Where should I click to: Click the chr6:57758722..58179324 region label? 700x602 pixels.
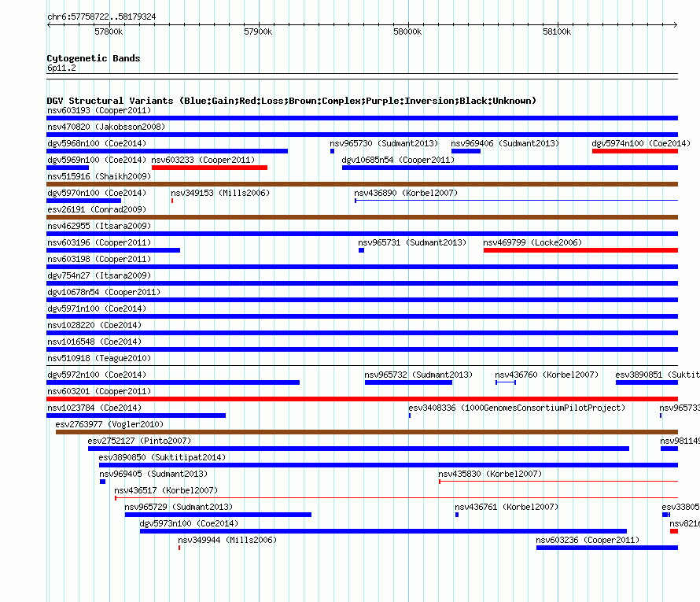coord(101,17)
